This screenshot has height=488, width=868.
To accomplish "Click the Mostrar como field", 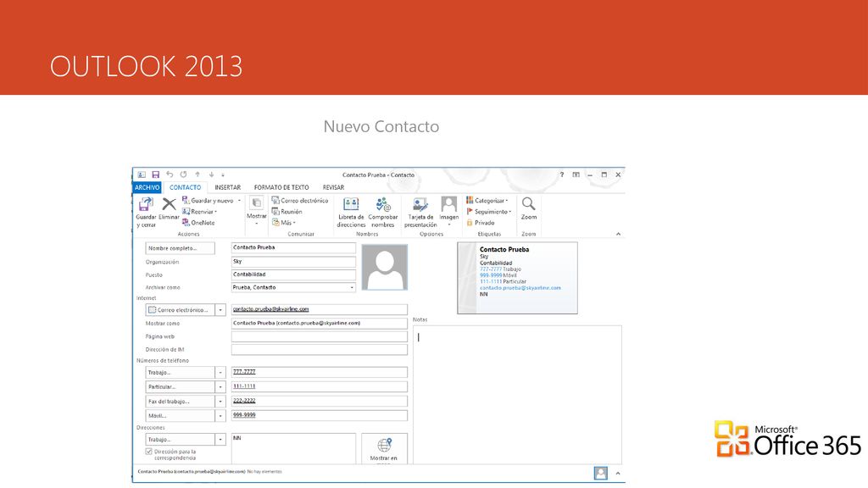I will (320, 323).
